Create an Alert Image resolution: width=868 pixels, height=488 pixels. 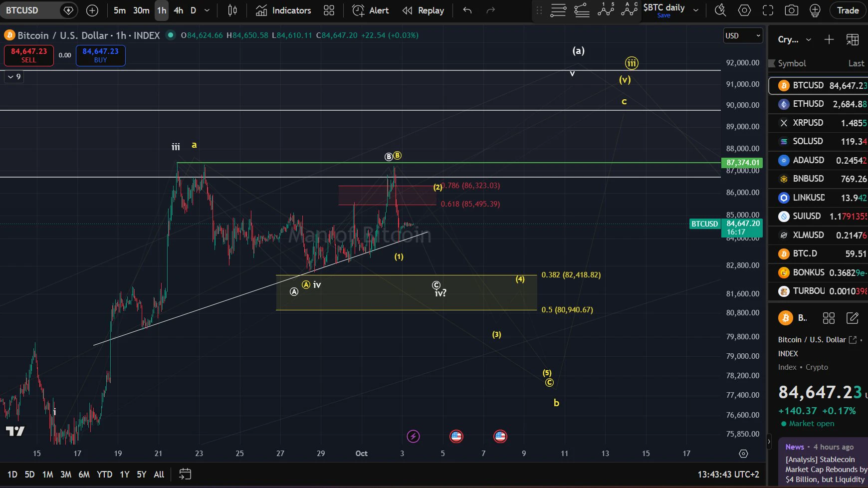(x=371, y=10)
